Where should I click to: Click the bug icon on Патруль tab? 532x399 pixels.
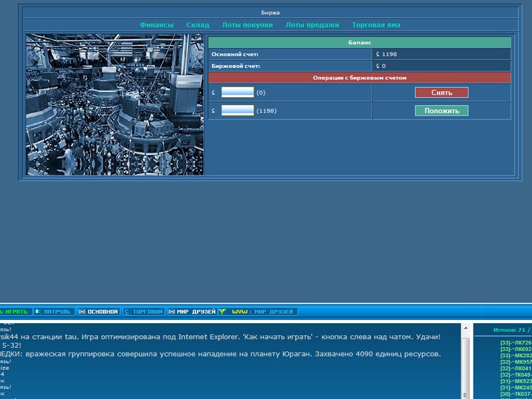37,311
